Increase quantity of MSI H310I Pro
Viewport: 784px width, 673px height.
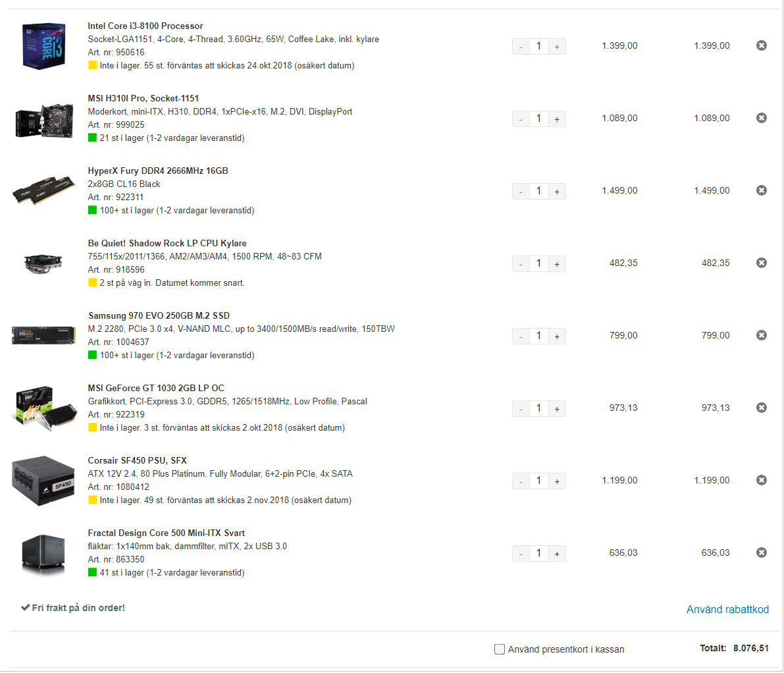point(557,119)
